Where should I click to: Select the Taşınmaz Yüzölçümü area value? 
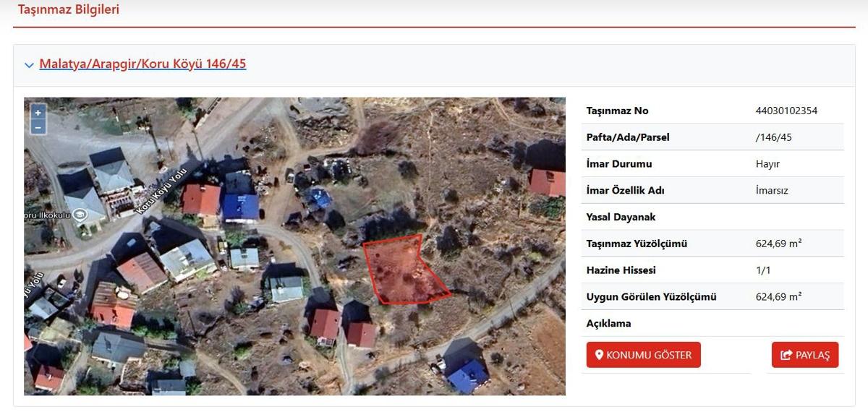click(778, 244)
